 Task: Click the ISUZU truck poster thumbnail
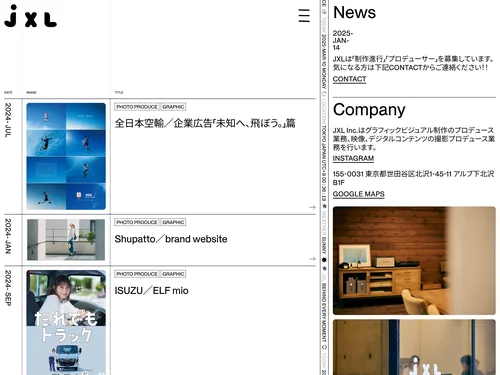(x=66, y=322)
